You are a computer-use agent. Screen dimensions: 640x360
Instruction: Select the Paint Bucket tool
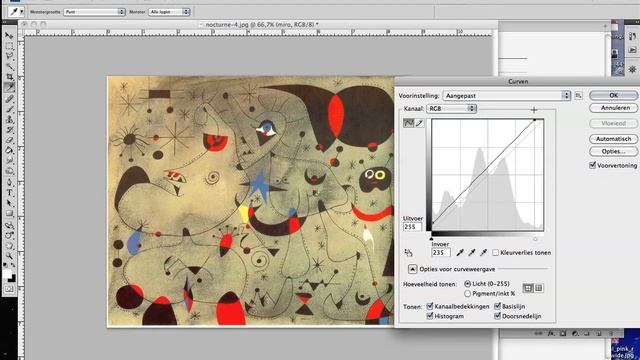point(9,151)
